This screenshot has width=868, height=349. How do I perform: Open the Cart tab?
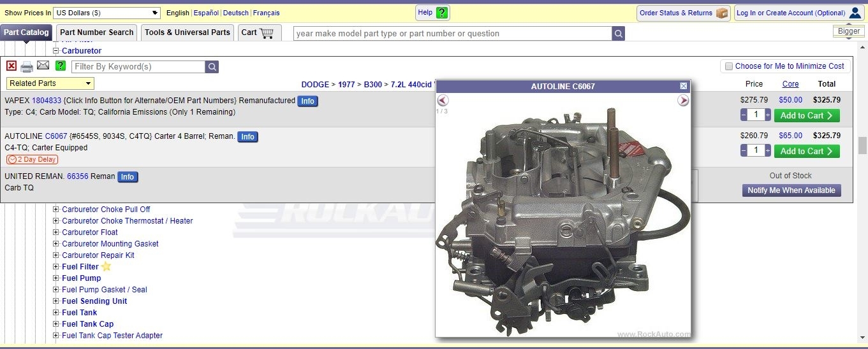[x=260, y=32]
